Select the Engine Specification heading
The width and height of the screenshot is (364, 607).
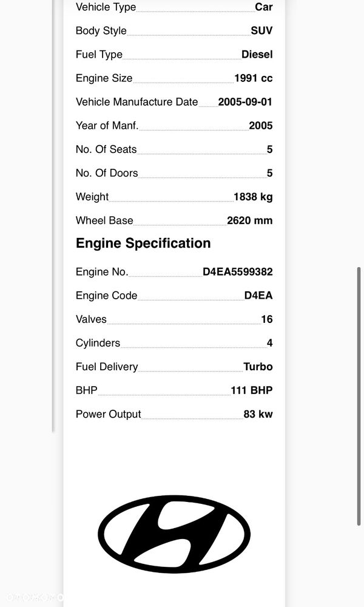[143, 243]
